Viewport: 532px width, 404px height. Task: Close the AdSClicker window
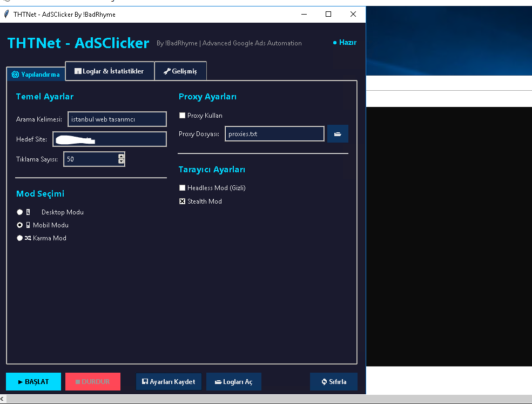(353, 14)
